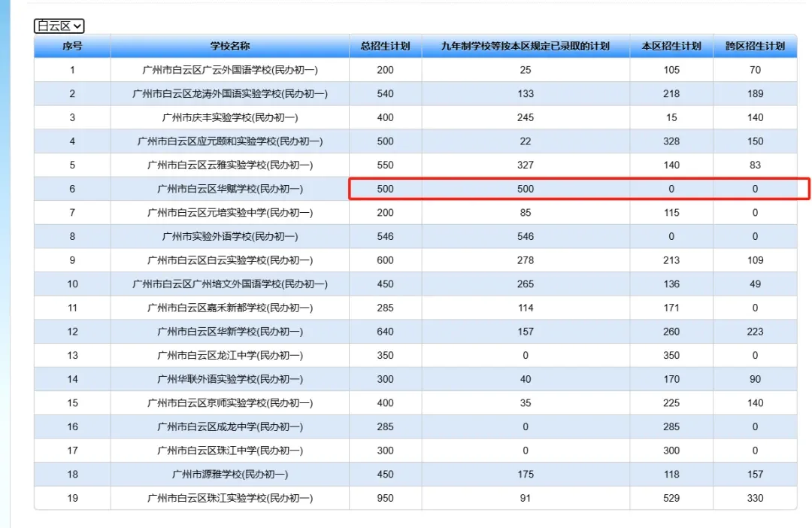Click admitted value 175 in 源雅学校 row
Viewport: 812px width, 528px height.
525,475
